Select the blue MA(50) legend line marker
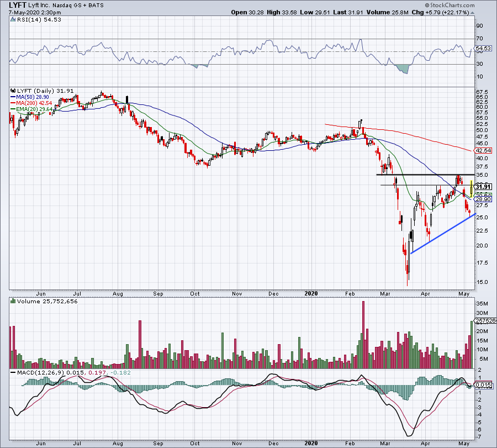 pos(13,97)
